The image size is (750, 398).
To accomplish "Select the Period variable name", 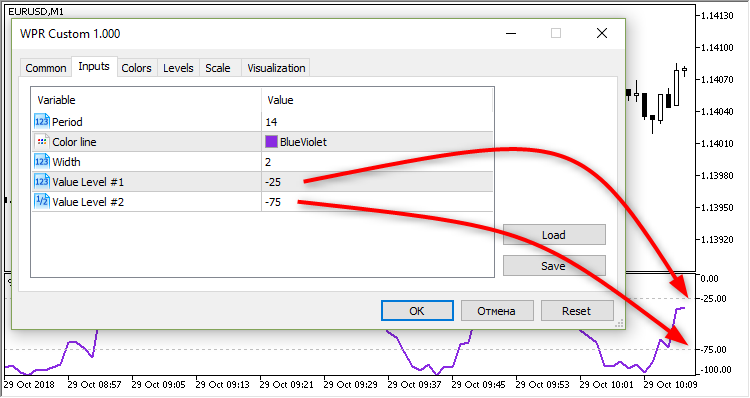I will pyautogui.click(x=67, y=122).
